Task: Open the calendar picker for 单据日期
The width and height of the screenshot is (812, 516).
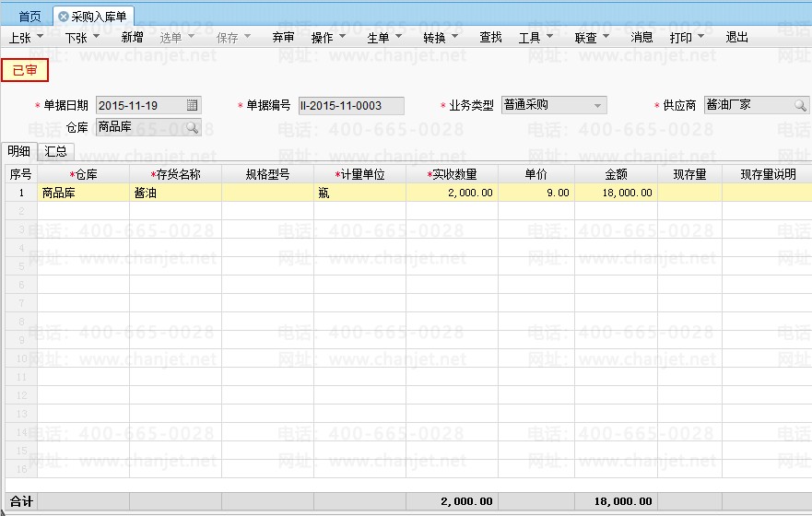Action: [x=192, y=105]
